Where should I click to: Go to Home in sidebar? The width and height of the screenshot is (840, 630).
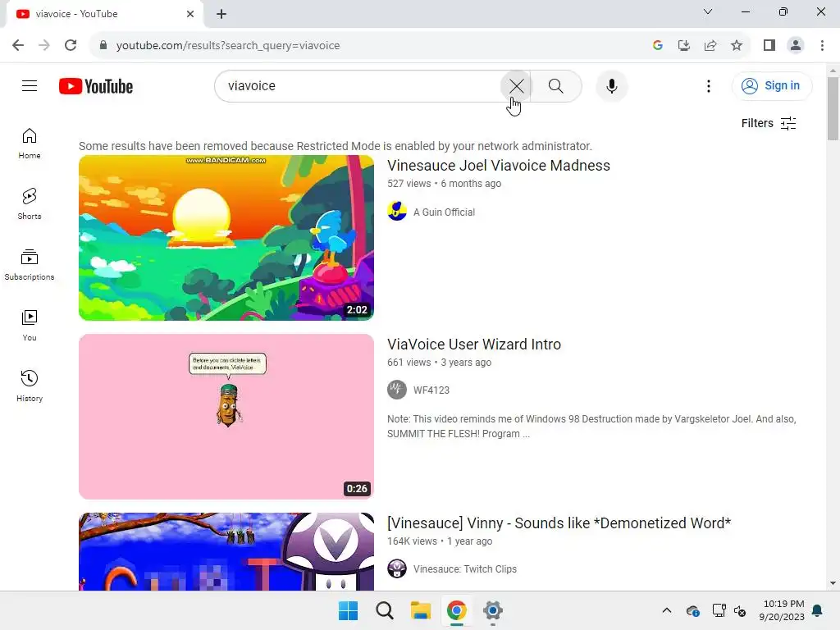[x=30, y=144]
